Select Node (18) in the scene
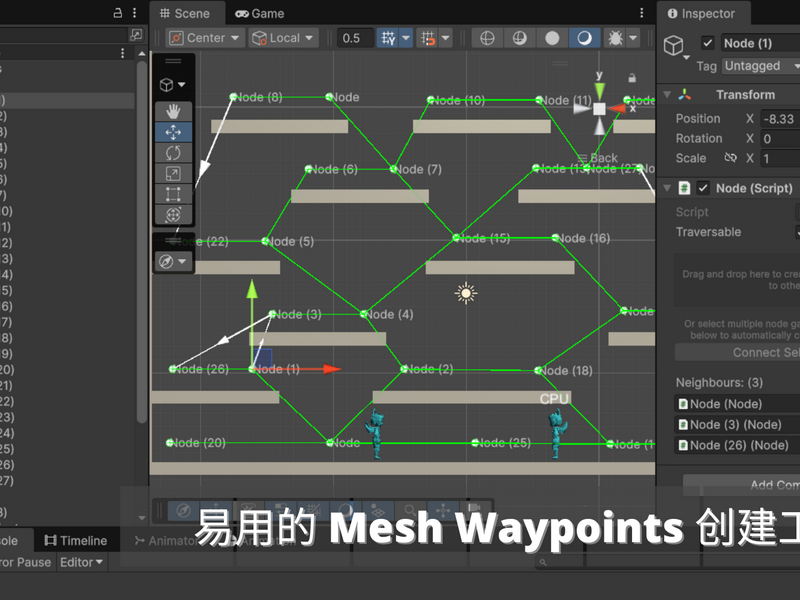The image size is (800, 600). coord(538,370)
